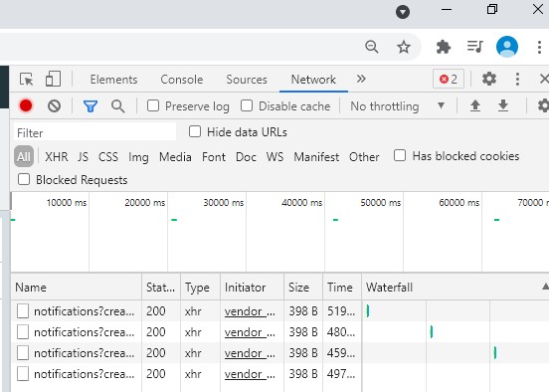Check the Disable cache checkbox
549x392 pixels.
point(247,105)
